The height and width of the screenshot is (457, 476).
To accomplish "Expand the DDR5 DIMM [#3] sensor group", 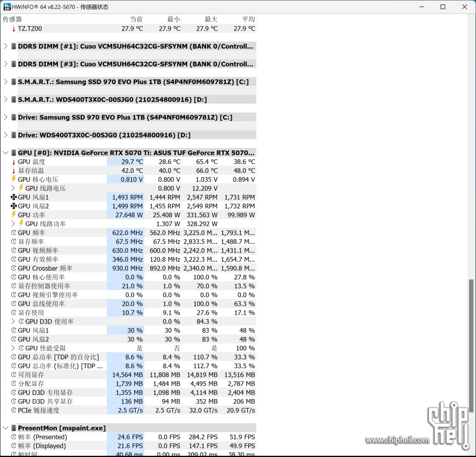I will click(x=5, y=64).
